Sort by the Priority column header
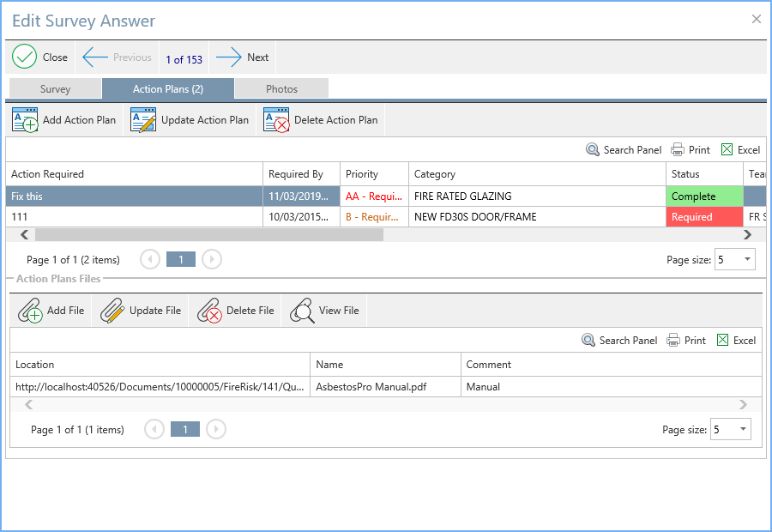772x532 pixels. pyautogui.click(x=374, y=174)
